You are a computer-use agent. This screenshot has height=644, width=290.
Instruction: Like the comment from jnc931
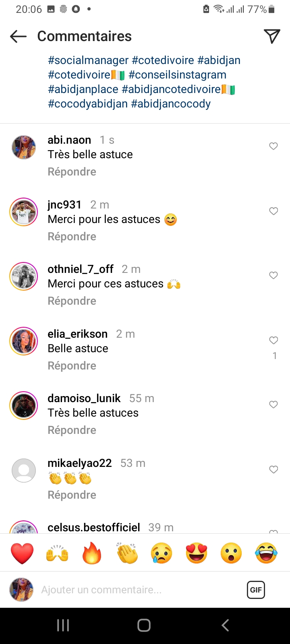[273, 211]
